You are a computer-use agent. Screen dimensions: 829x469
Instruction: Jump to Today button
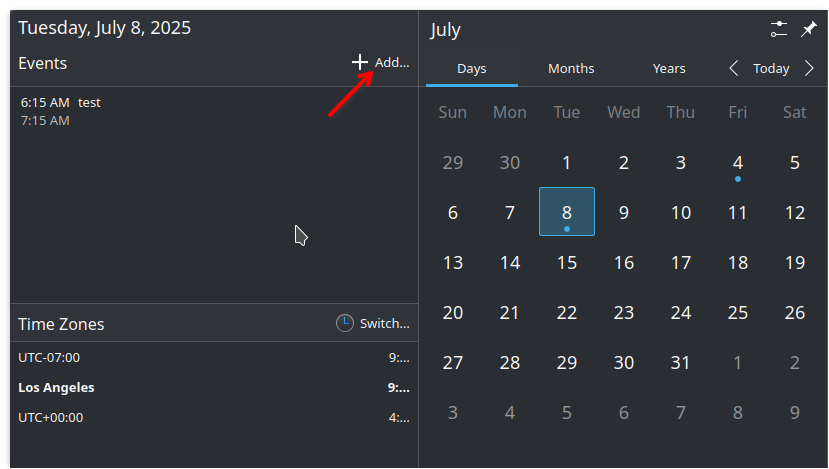771,69
